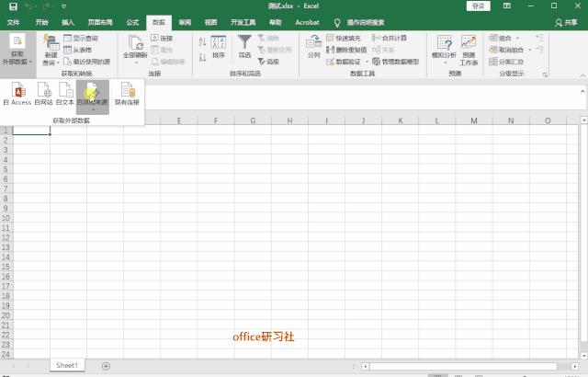Collapse the ribbon with the chevron
This screenshot has height=377, width=588.
coord(582,75)
